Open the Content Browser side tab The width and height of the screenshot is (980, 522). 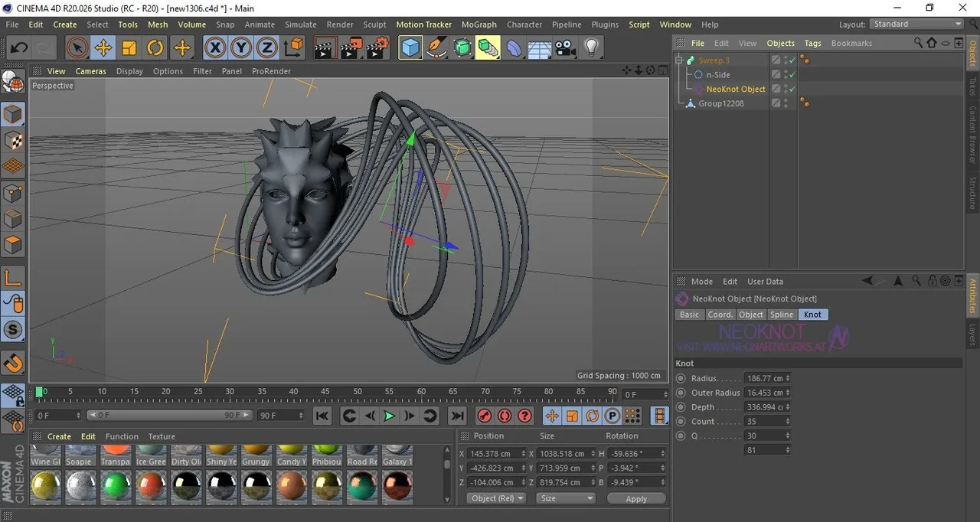pyautogui.click(x=973, y=134)
